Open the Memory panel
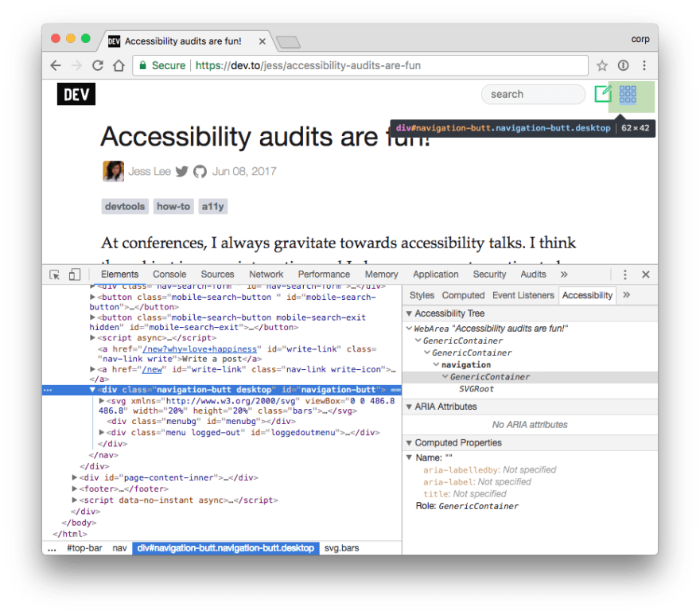This screenshot has width=700, height=615. point(381,274)
